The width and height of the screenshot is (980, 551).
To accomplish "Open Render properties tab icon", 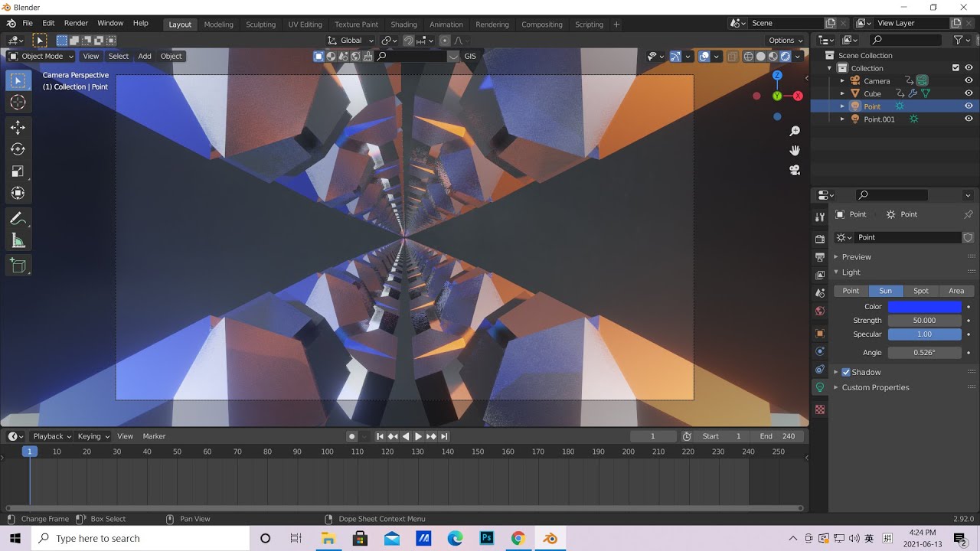I will 820,239.
